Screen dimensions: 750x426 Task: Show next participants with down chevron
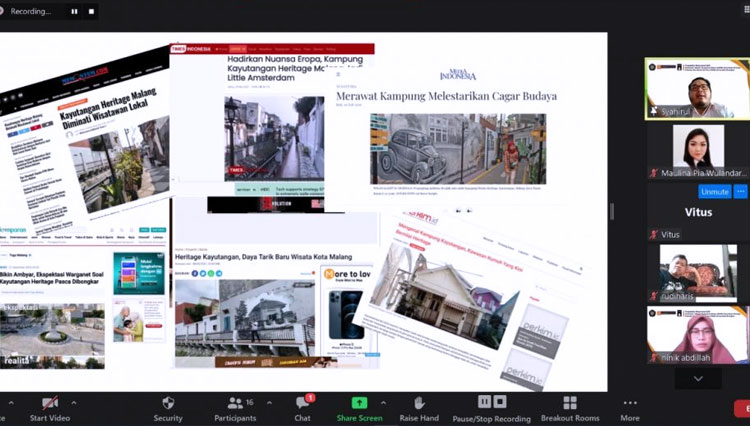pos(698,379)
